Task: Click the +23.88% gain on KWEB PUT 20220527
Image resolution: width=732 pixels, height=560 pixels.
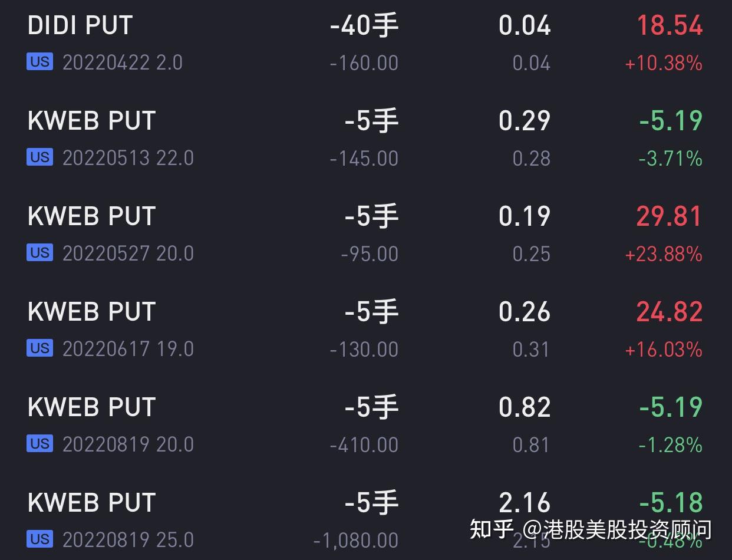Action: tap(662, 254)
